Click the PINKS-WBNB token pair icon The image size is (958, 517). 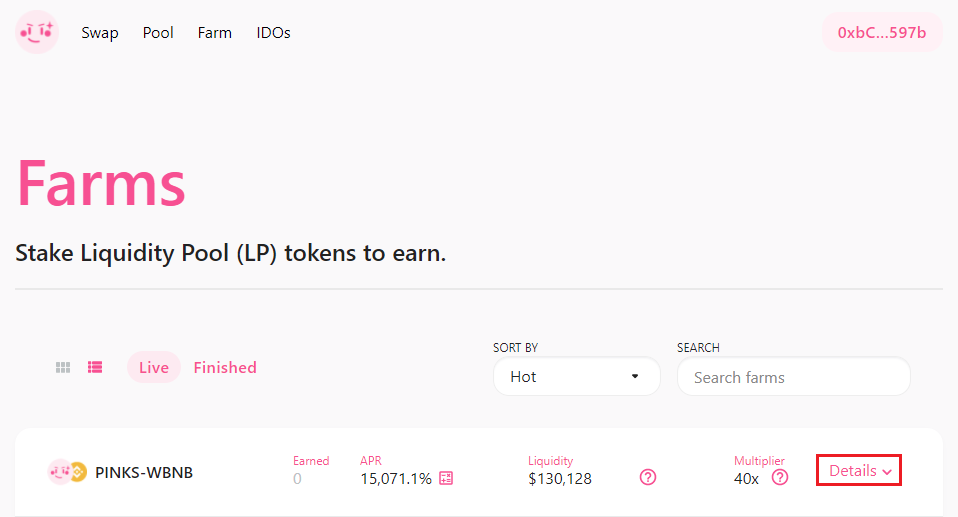(x=67, y=472)
